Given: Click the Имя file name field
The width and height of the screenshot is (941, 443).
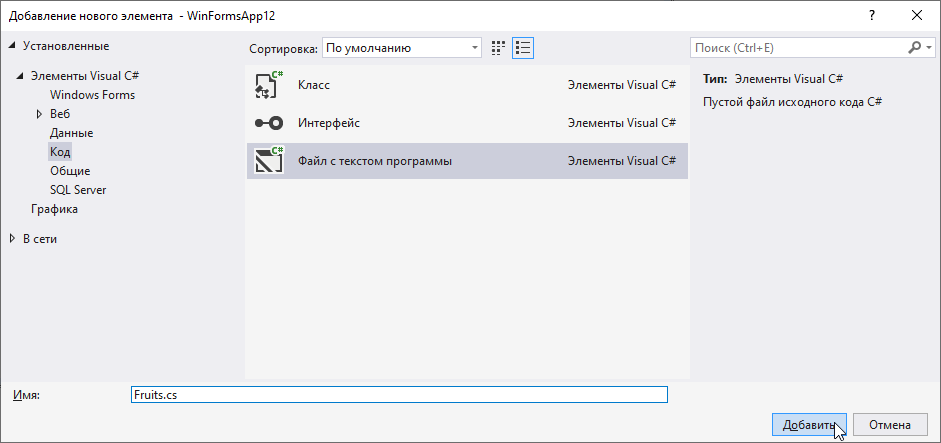Looking at the screenshot, I should (x=398, y=395).
